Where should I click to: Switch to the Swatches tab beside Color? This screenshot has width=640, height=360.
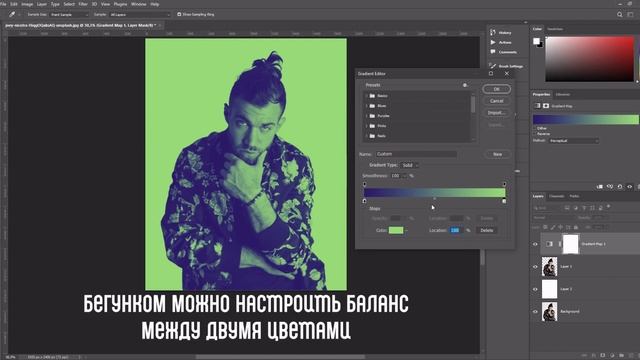tap(555, 29)
